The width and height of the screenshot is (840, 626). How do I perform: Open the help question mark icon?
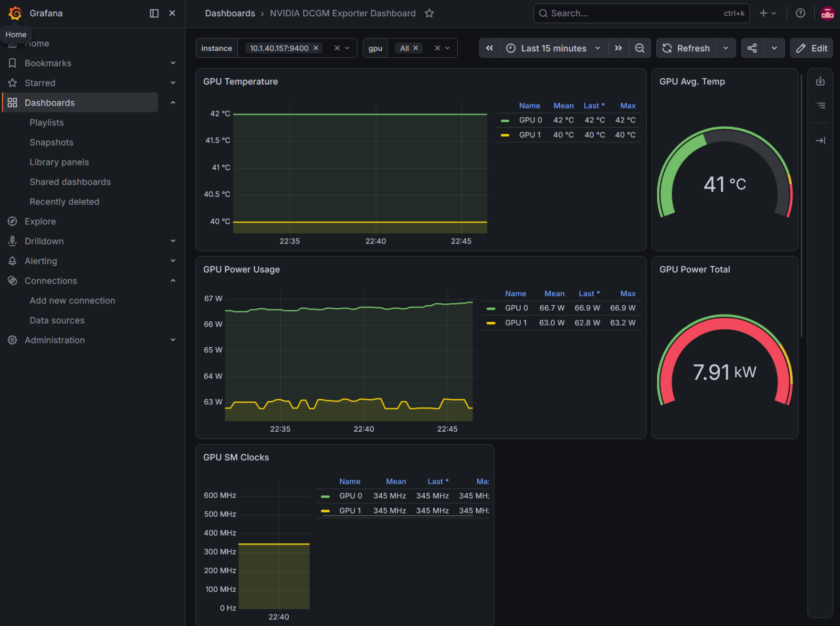click(801, 13)
